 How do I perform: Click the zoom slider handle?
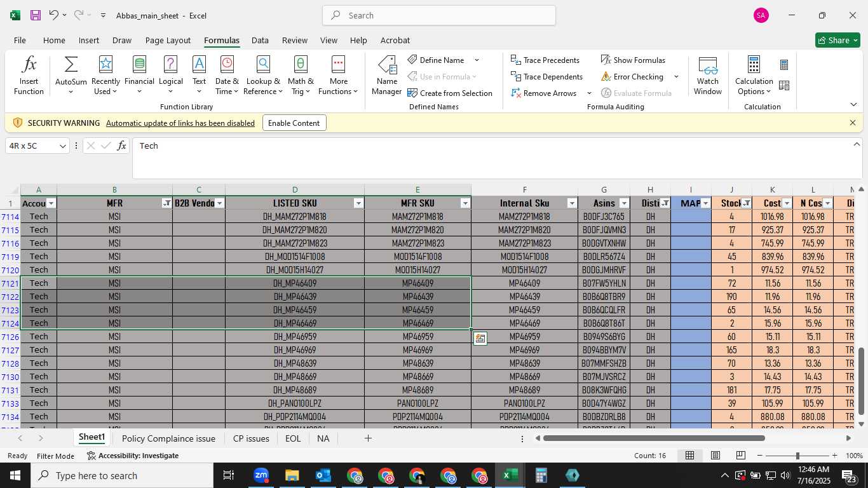click(x=797, y=456)
